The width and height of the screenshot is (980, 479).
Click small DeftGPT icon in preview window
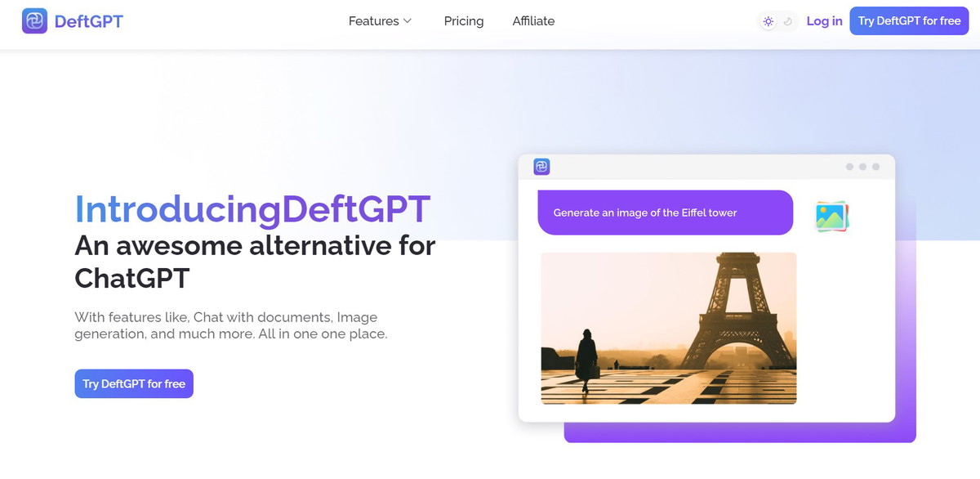(541, 167)
